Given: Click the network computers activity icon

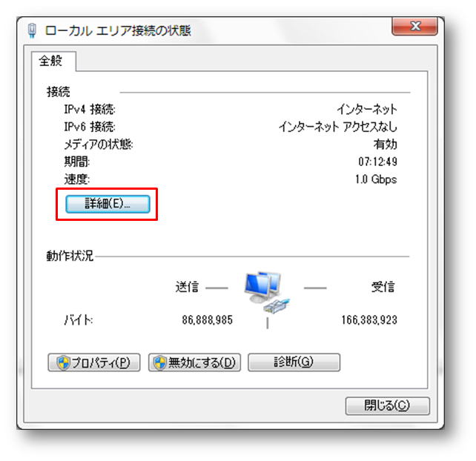Looking at the screenshot, I should coord(267,292).
